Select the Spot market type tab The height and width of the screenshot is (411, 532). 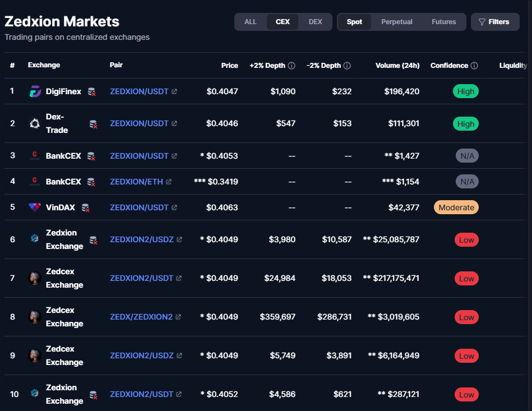354,22
